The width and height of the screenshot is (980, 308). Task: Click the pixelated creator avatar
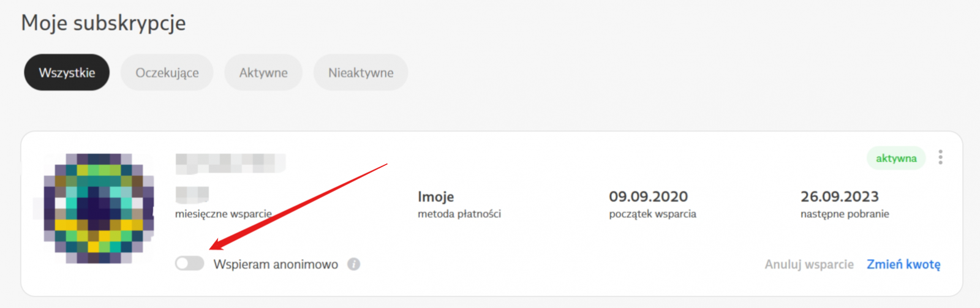(99, 208)
